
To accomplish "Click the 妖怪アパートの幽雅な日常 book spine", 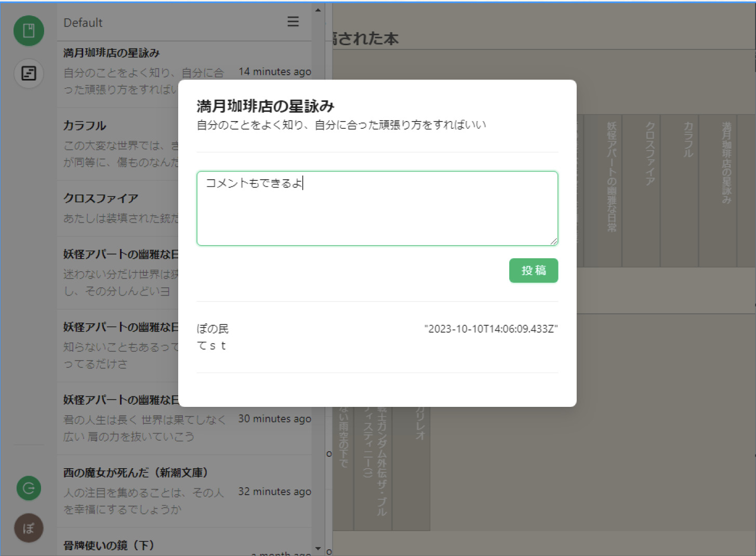I will tap(603, 191).
